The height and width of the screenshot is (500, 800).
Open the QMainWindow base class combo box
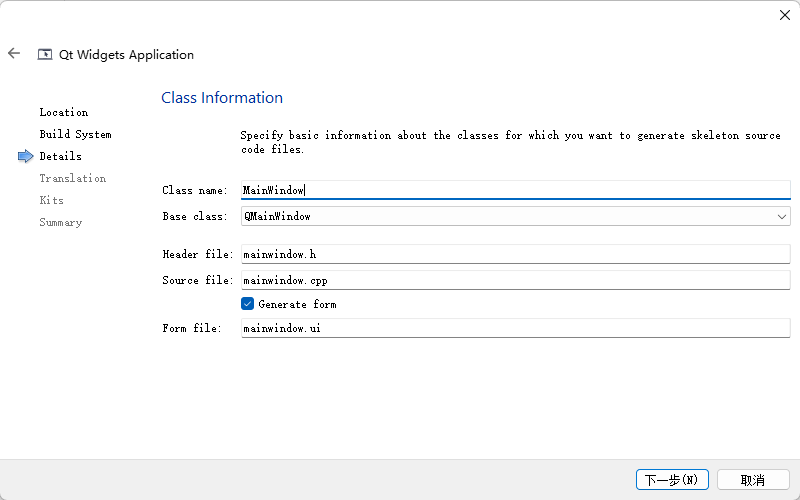510,216
